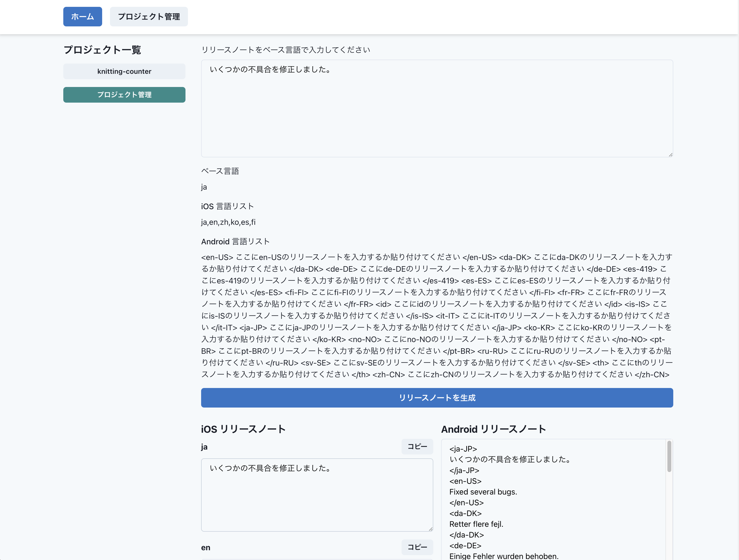Click the Android リリースノート heading

tap(493, 429)
